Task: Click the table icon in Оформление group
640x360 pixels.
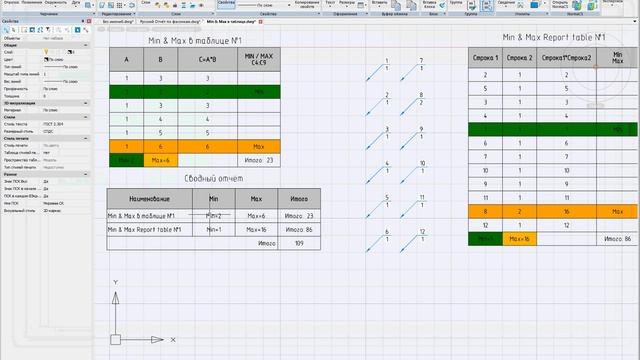Action: (x=361, y=5)
